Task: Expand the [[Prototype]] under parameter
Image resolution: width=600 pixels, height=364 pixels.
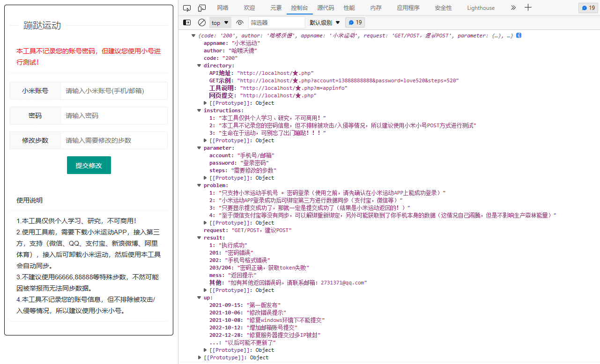Action: [205, 177]
